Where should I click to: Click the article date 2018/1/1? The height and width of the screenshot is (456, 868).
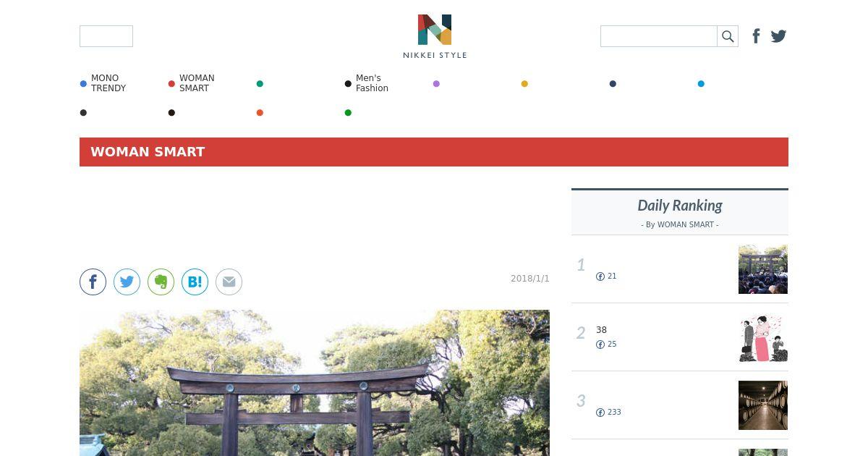click(530, 279)
